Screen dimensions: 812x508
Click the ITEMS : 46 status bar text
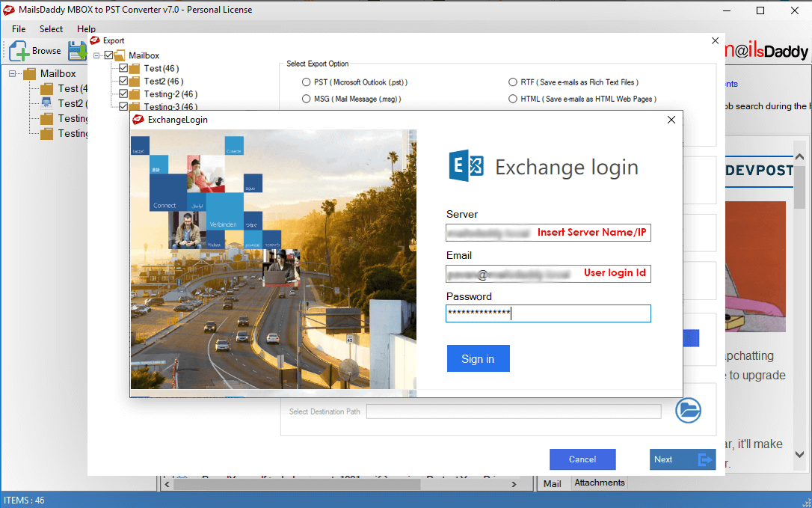coord(25,501)
